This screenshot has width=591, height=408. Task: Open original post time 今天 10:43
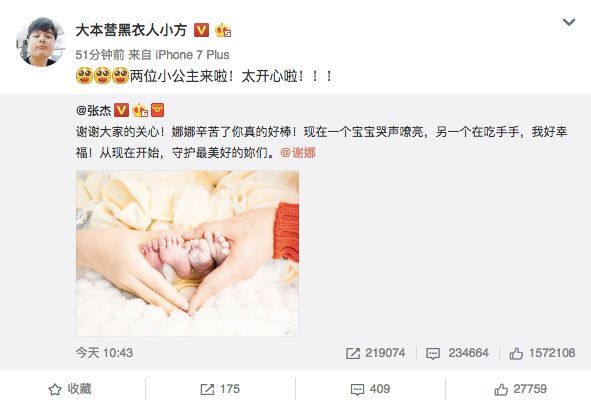point(104,353)
